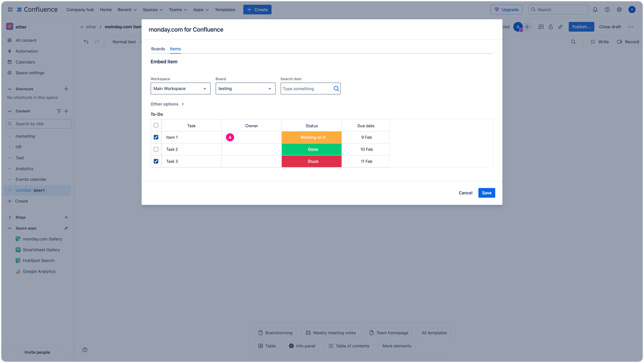644x363 pixels.
Task: Collapse the Space apps section
Action: point(9,228)
